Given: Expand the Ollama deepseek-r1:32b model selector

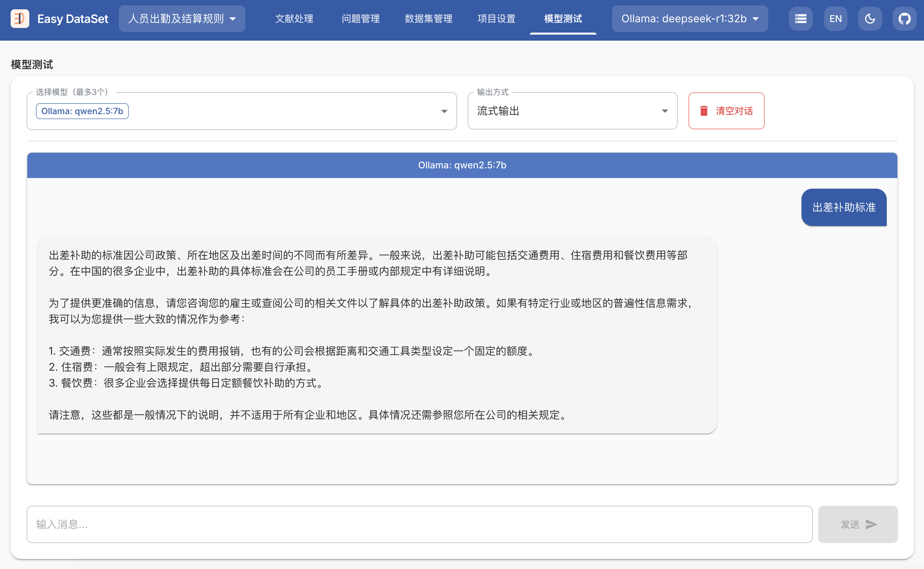Looking at the screenshot, I should point(690,18).
